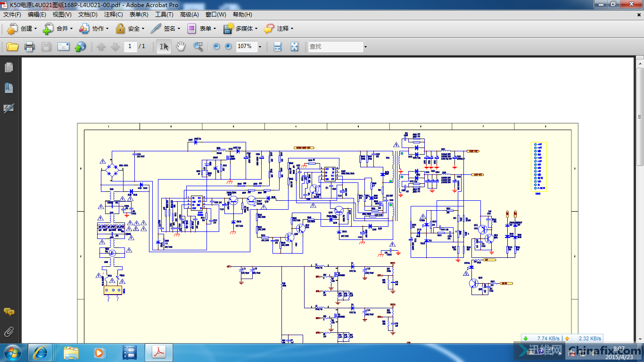Click the zoom in plus button
The image size is (644, 362).
tap(229, 47)
